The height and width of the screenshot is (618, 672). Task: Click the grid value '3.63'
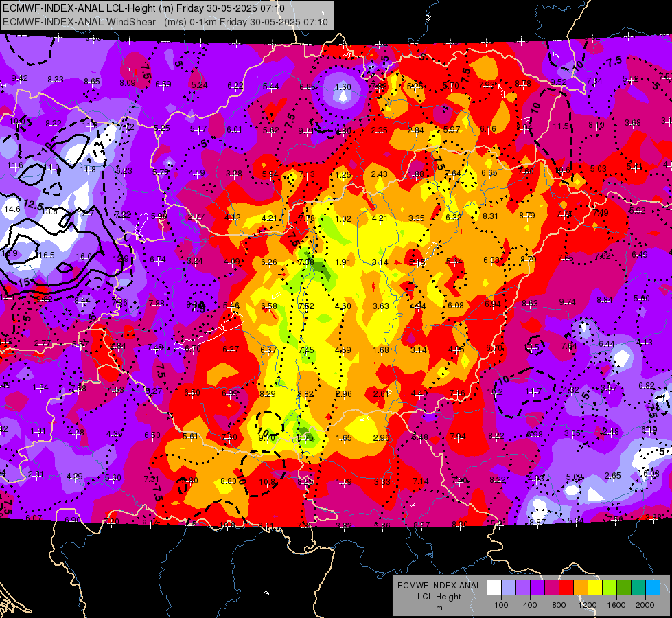tap(380, 306)
